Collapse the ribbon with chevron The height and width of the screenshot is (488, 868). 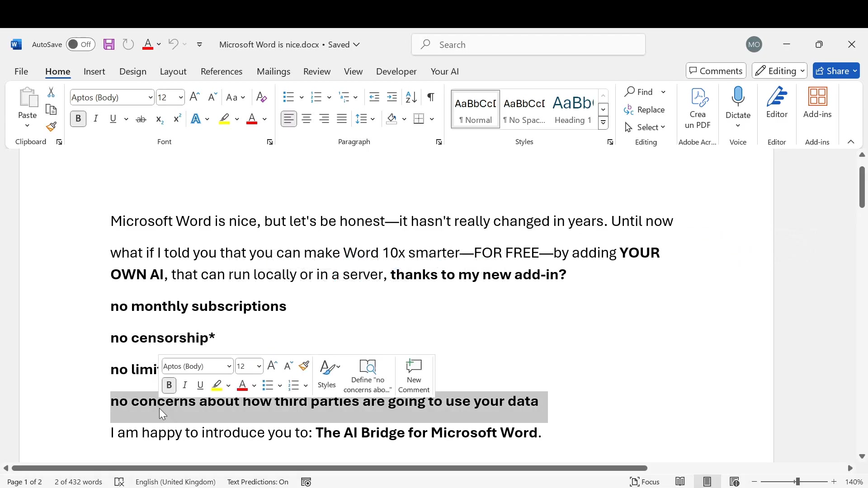pyautogui.click(x=851, y=142)
